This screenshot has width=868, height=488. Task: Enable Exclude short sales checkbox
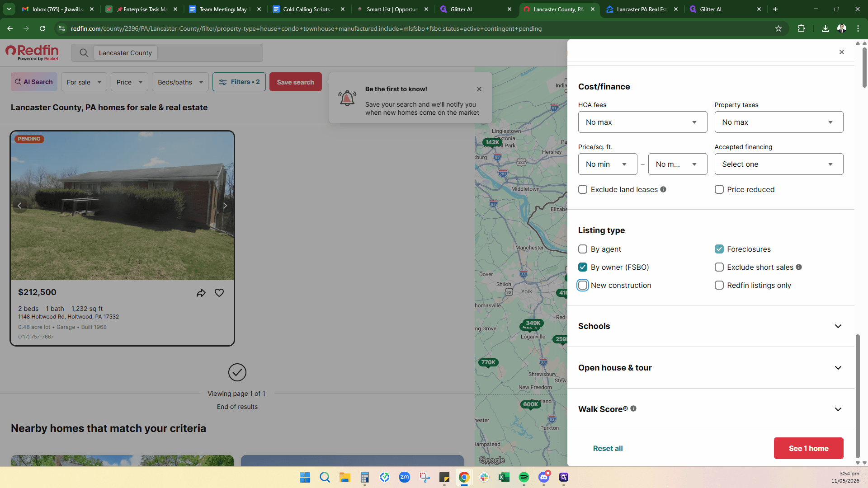(719, 267)
